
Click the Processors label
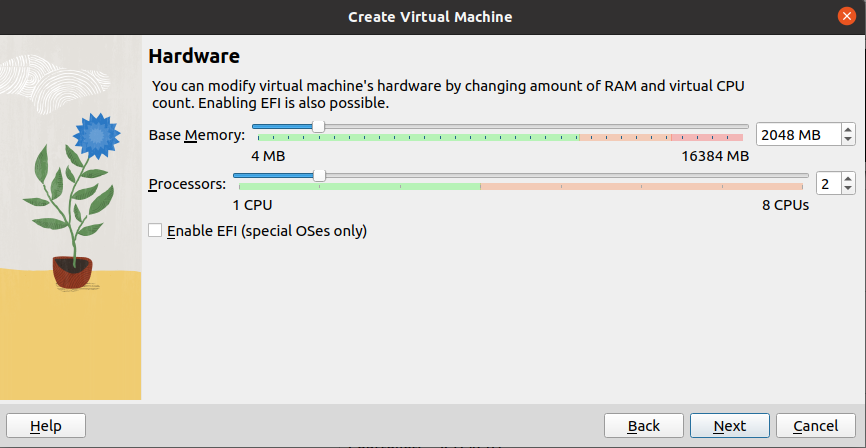pos(187,184)
